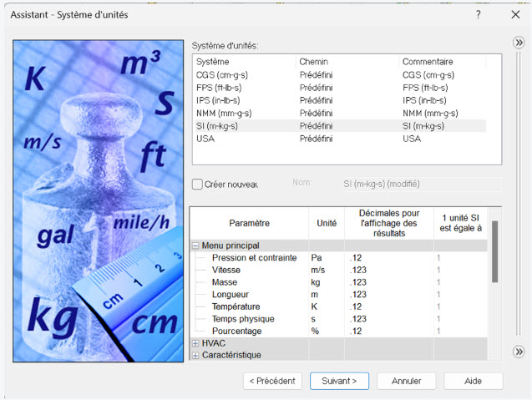Go back with the Précédent button

tap(273, 381)
